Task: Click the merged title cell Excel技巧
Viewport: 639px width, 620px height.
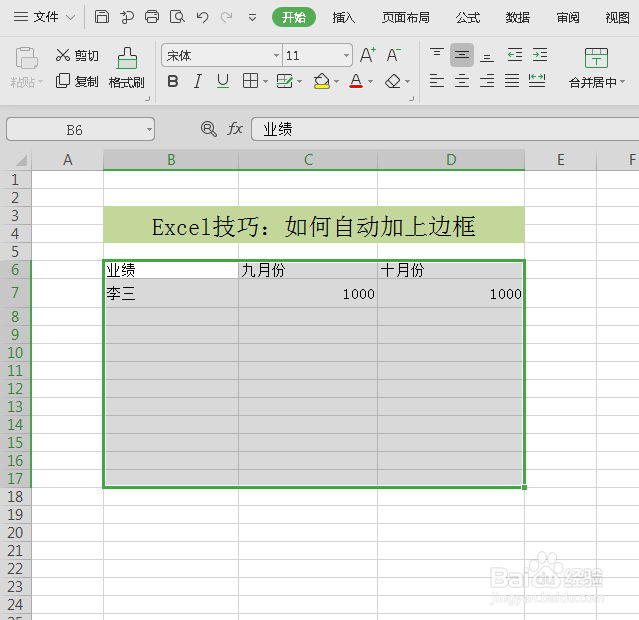Action: [314, 225]
